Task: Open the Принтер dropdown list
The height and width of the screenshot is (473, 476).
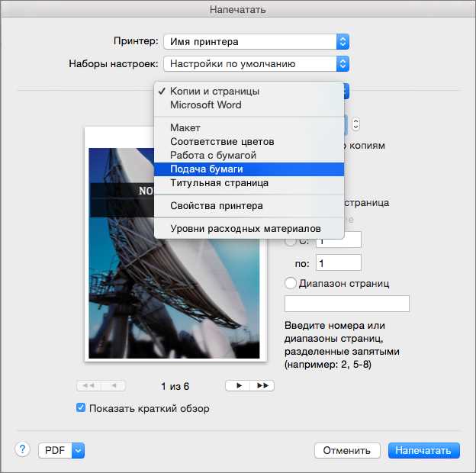Action: (x=256, y=41)
